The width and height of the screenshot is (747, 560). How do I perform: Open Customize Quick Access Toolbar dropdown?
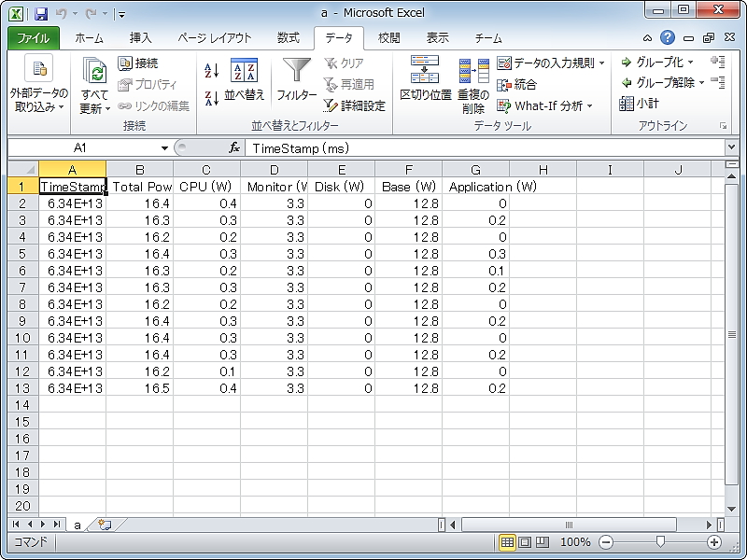(x=122, y=15)
